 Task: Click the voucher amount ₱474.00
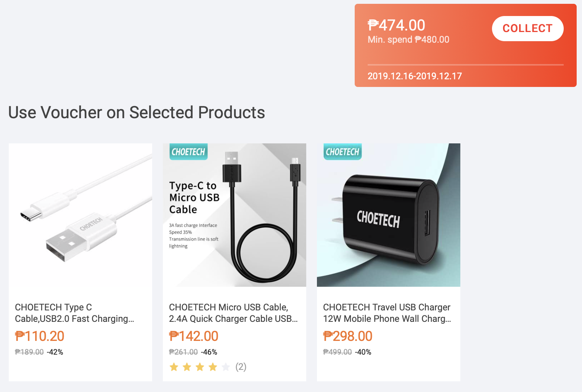pyautogui.click(x=396, y=25)
